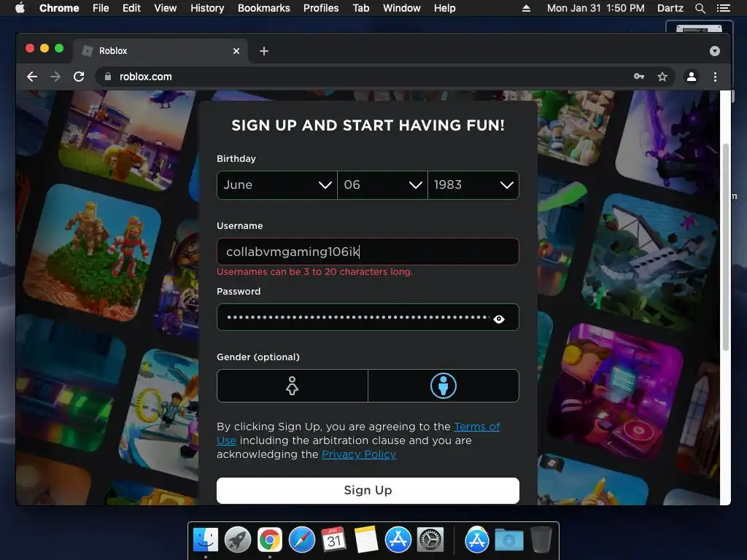Screen dimensions: 747x560
Task: Open the App Store icon right of divider
Action: coord(477,540)
